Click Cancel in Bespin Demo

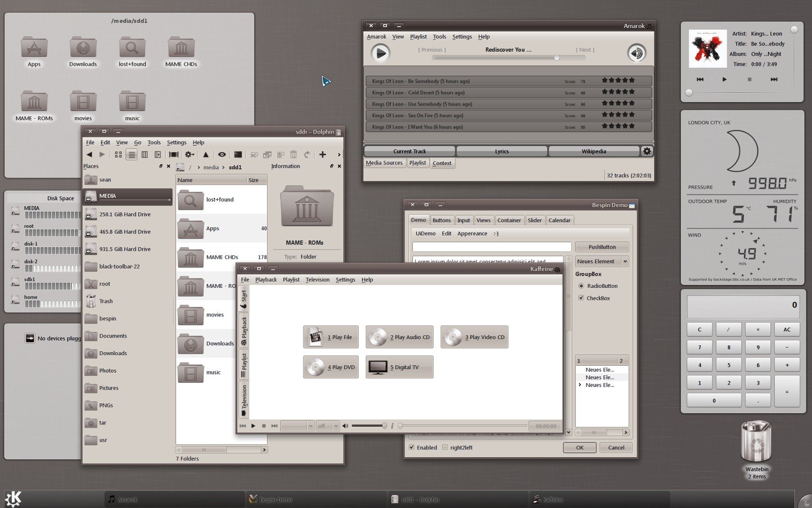(616, 448)
